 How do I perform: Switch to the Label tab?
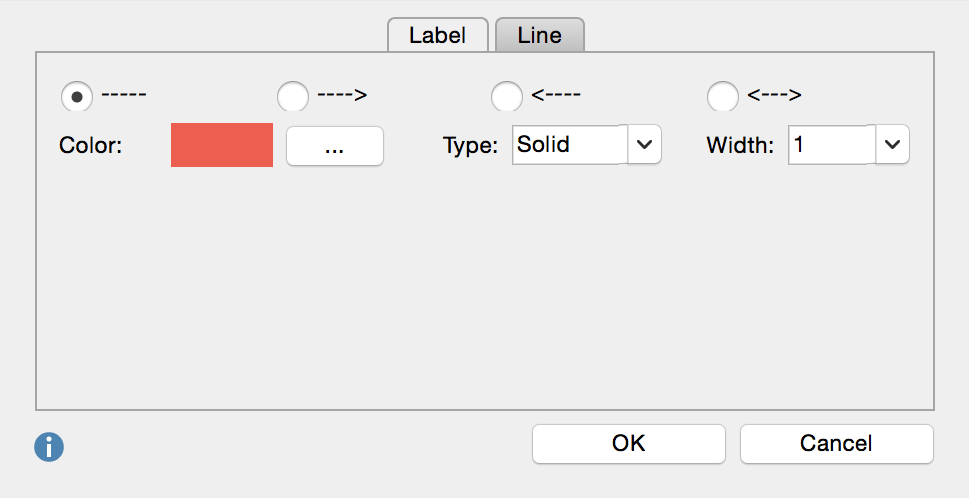pyautogui.click(x=438, y=35)
